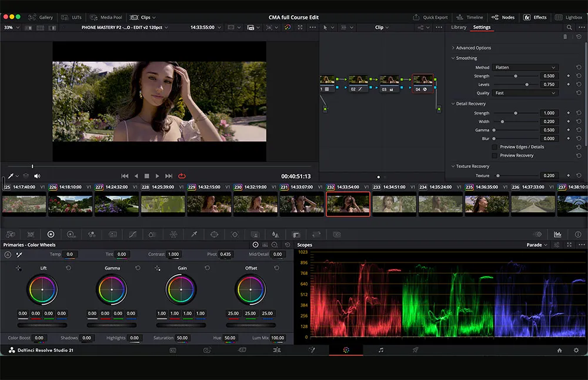The width and height of the screenshot is (588, 380).
Task: Go to the Project Manager home icon
Action: [x=560, y=351]
